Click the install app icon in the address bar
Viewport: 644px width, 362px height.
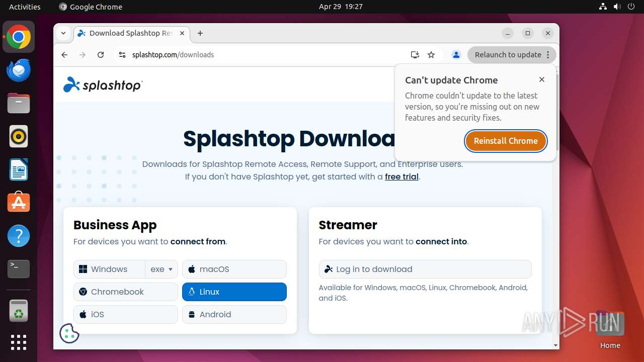click(x=415, y=55)
